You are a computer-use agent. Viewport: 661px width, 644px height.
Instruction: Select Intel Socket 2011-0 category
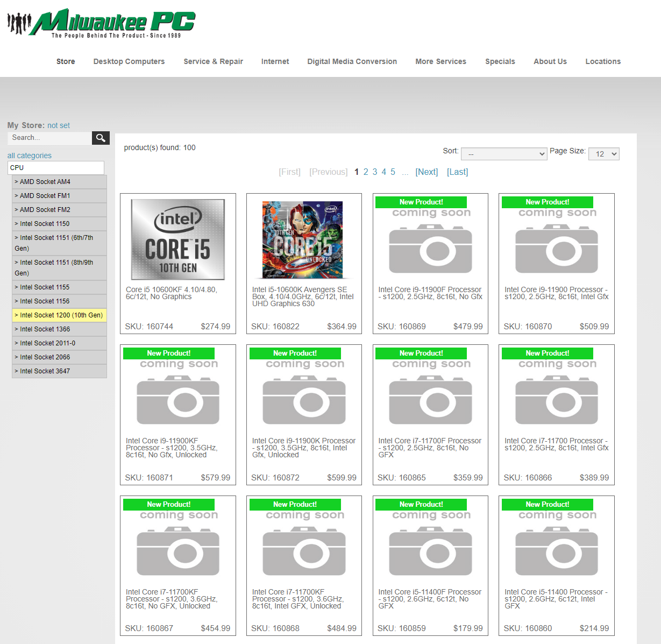(x=60, y=343)
